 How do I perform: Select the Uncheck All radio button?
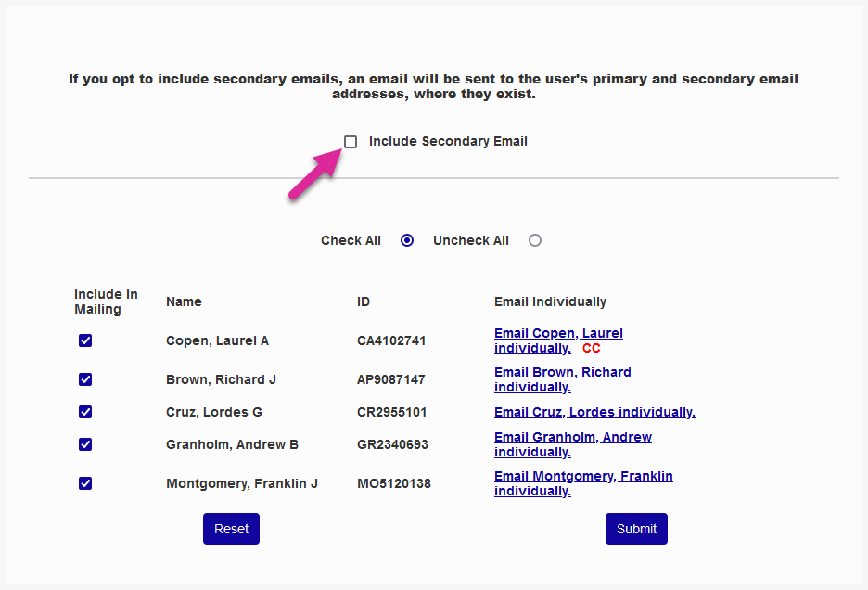click(x=534, y=240)
